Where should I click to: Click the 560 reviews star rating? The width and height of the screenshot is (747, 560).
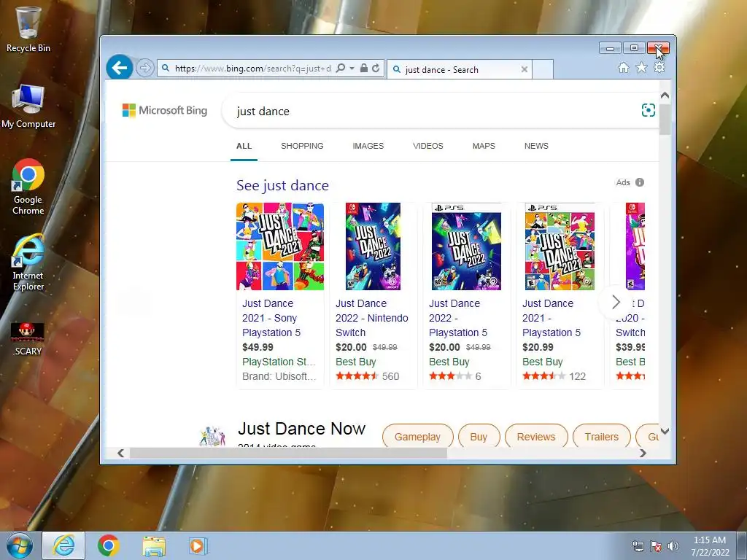click(367, 376)
